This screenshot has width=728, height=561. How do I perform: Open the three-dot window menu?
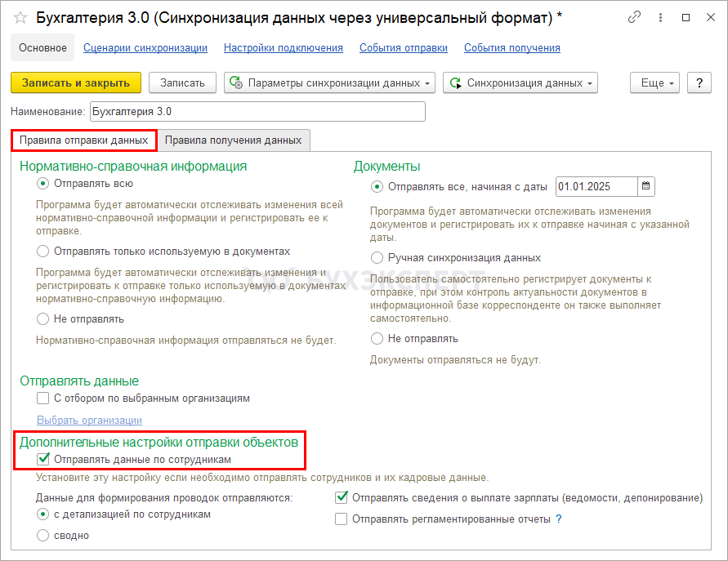click(660, 18)
